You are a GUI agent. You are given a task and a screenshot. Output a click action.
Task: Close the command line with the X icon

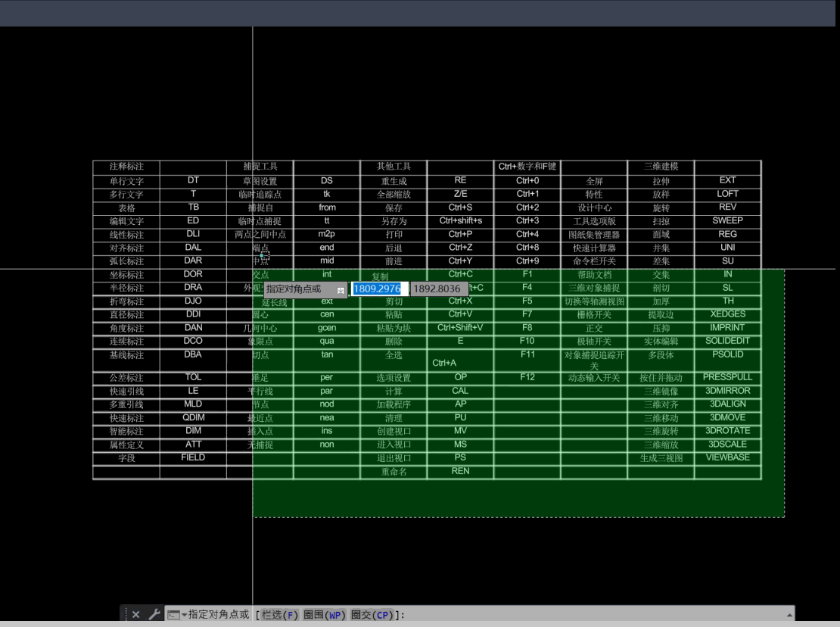tap(136, 615)
